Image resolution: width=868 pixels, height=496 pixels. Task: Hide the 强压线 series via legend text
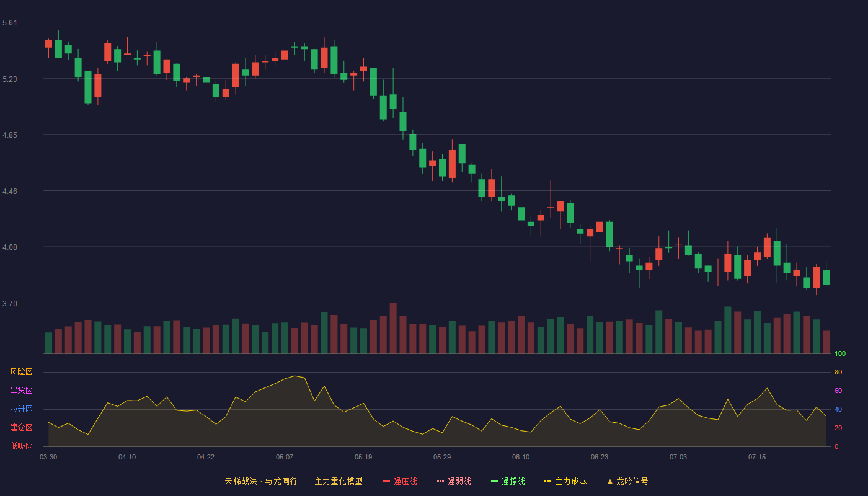click(405, 481)
